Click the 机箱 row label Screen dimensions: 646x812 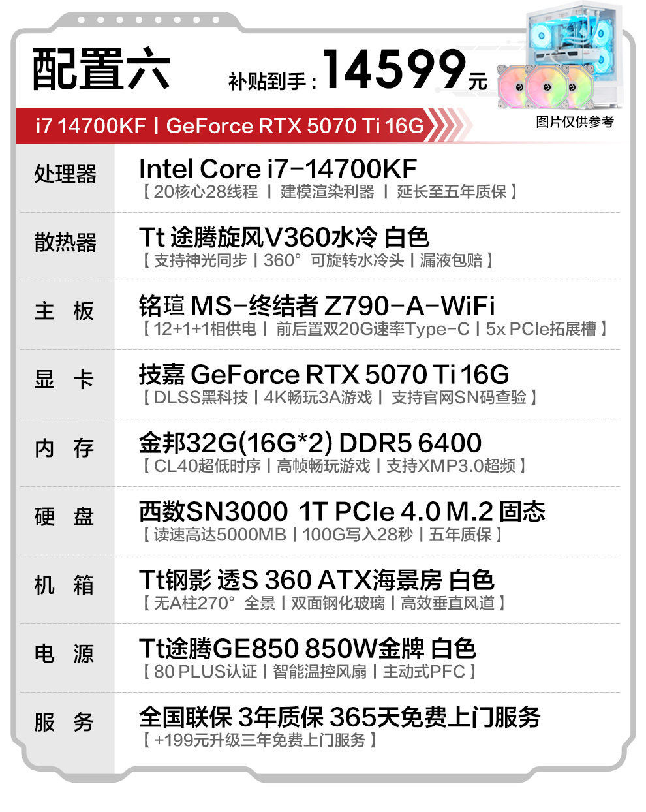(x=65, y=586)
